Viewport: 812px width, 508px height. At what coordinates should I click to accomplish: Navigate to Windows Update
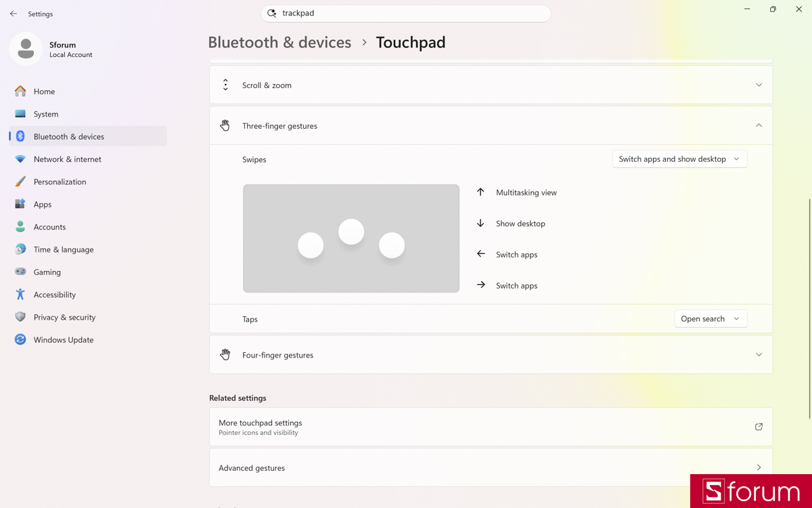[x=88, y=339]
